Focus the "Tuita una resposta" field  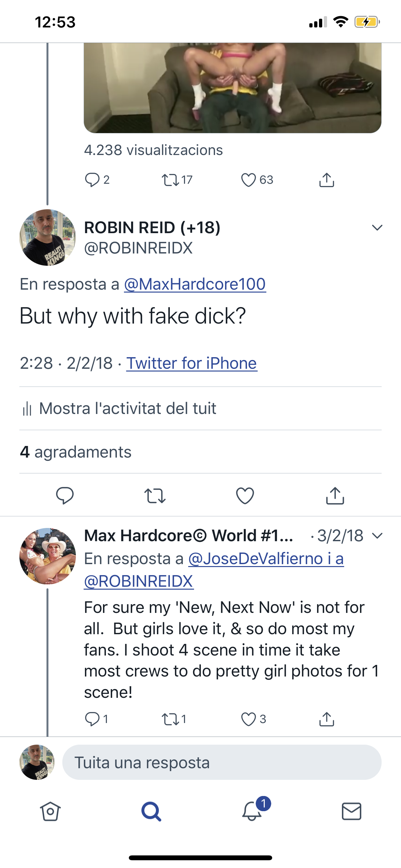[x=222, y=762]
